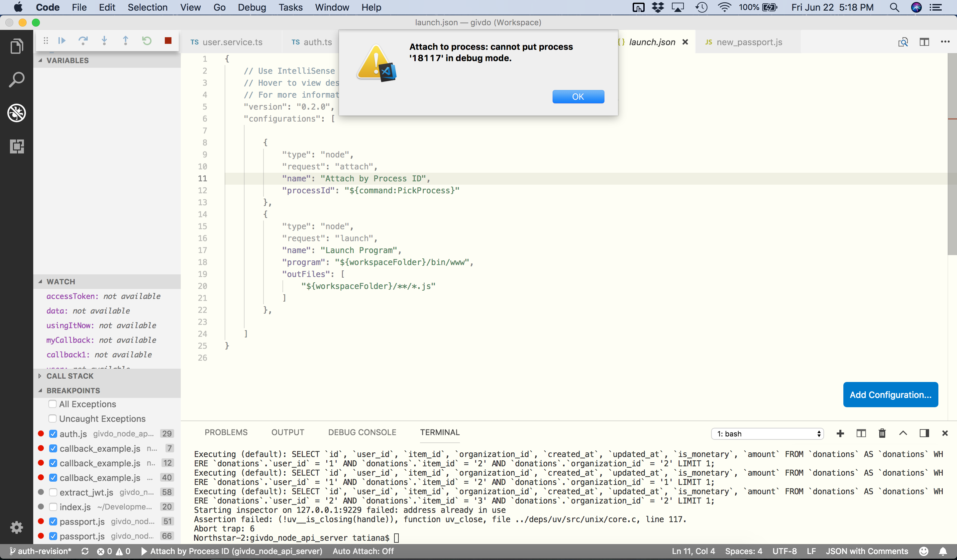Switch to the Debug Console tab
Screen dimensions: 957x560
[362, 432]
